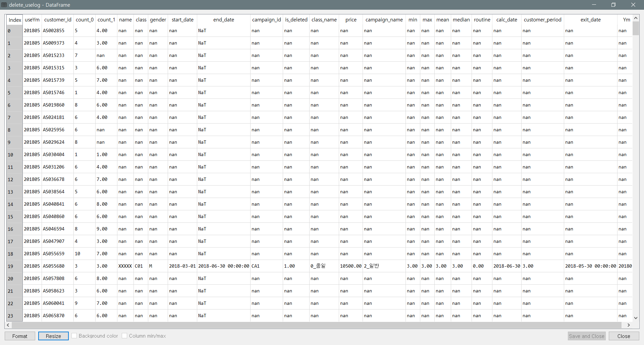Click the price cell 10500.00

351,266
